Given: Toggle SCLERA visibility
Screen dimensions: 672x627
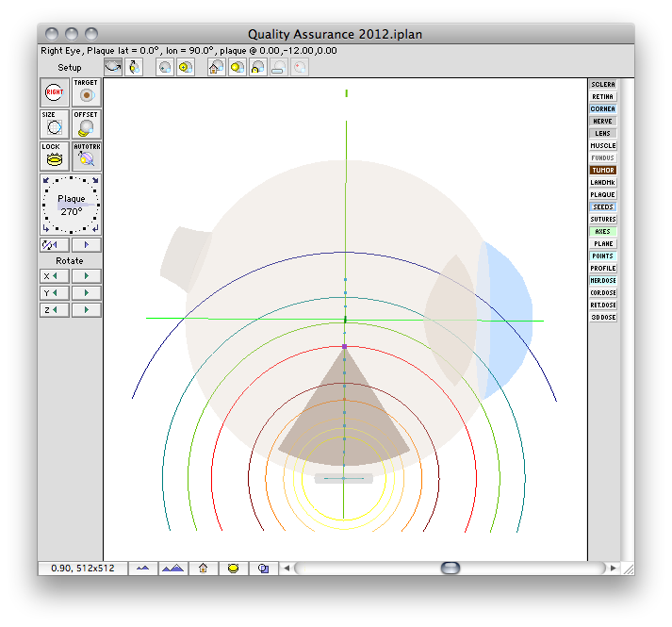Looking at the screenshot, I should (603, 85).
